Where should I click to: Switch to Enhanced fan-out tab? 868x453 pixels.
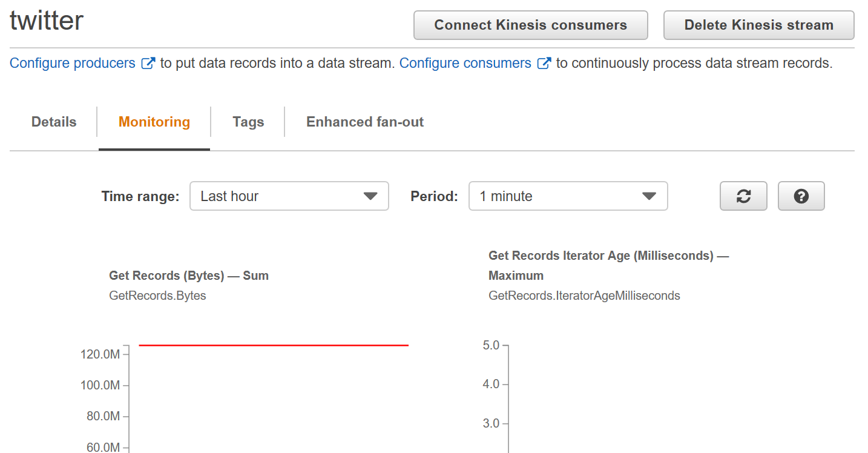coord(365,122)
